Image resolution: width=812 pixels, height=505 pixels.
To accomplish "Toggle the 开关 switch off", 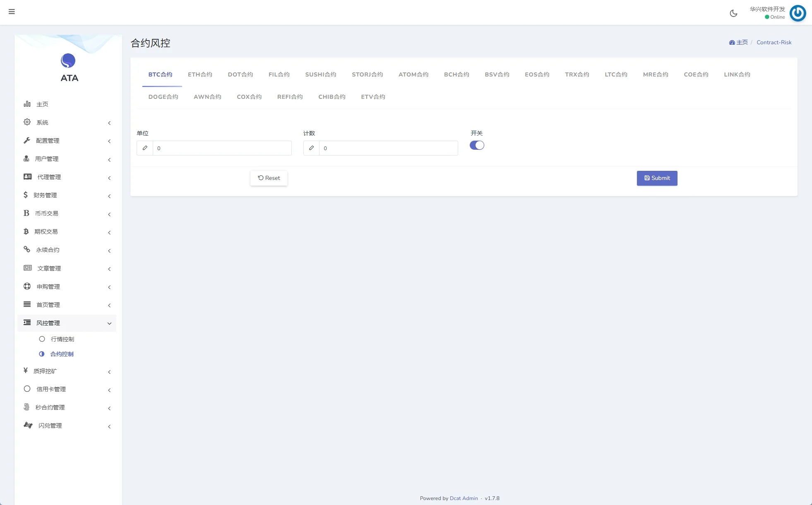I will click(x=477, y=145).
